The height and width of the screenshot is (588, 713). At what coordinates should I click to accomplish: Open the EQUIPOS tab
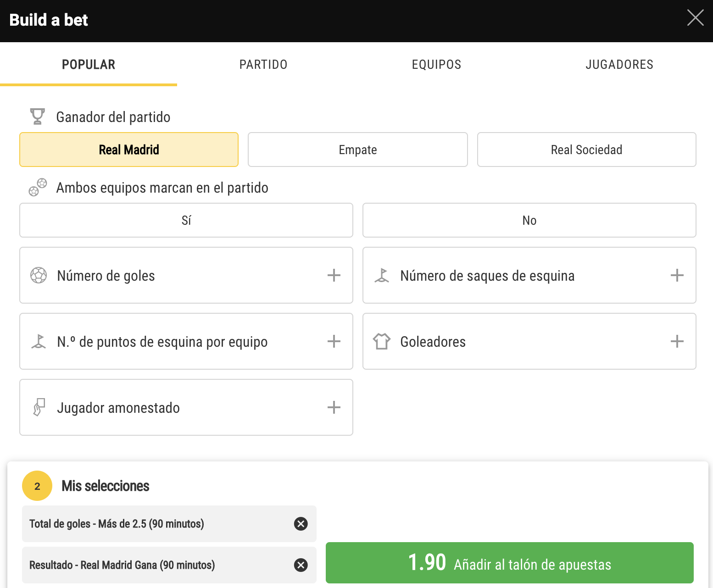[436, 64]
